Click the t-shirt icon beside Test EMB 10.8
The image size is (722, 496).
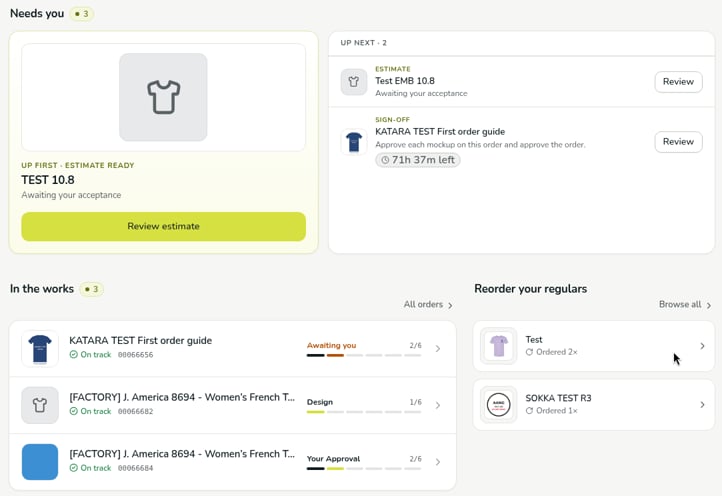[x=354, y=82]
